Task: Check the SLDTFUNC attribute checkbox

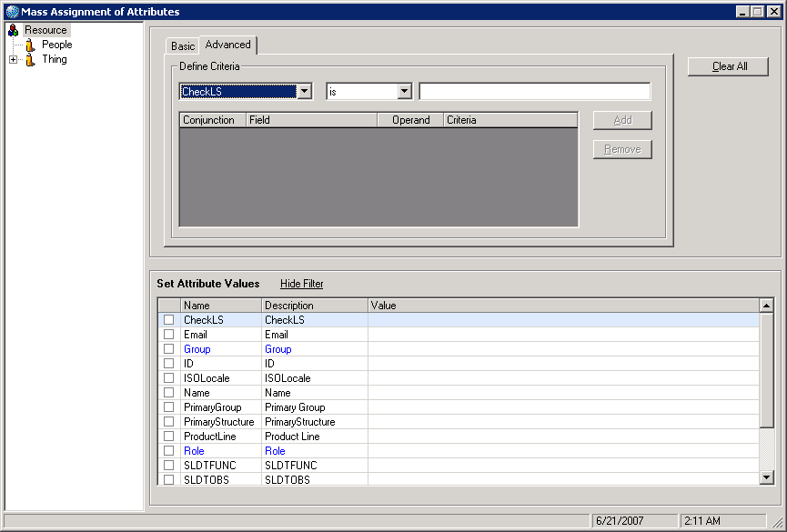Action: click(x=168, y=466)
